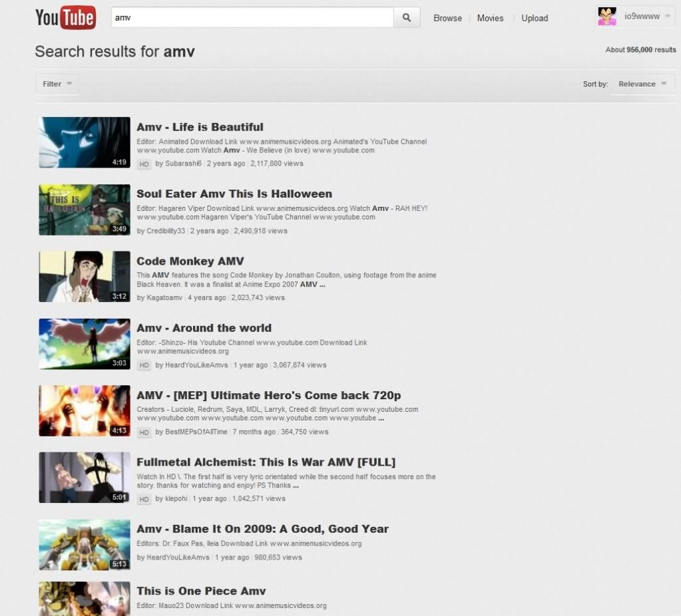
Task: Go to the Movies section
Action: coord(490,18)
